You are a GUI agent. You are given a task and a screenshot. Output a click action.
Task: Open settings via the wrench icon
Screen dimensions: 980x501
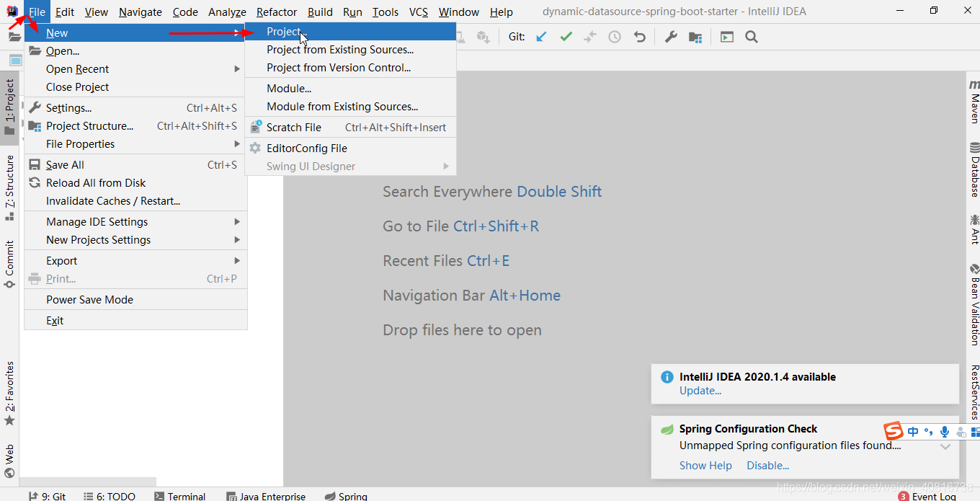coord(671,37)
